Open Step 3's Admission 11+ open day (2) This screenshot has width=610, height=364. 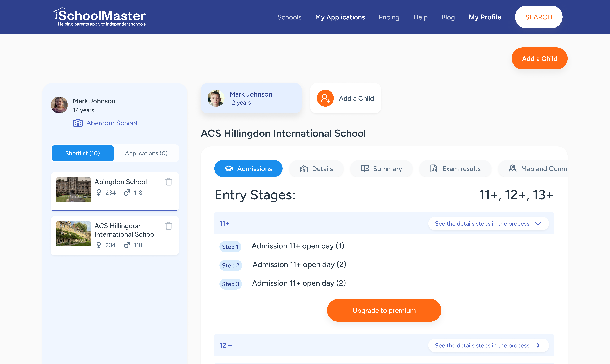click(x=299, y=283)
